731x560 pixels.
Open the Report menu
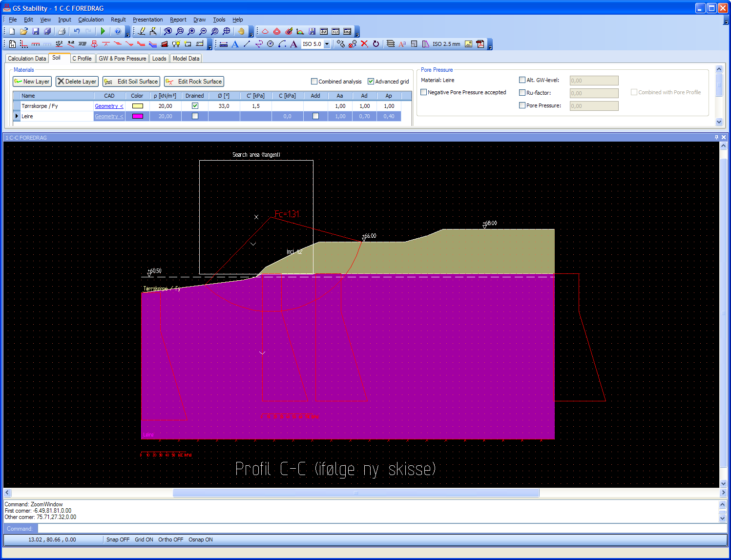(178, 20)
